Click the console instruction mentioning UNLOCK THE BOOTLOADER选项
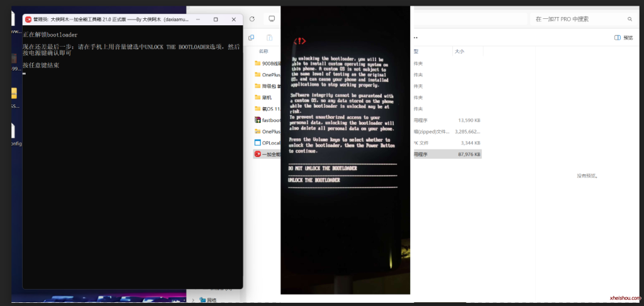This screenshot has width=644, height=306. 131,50
